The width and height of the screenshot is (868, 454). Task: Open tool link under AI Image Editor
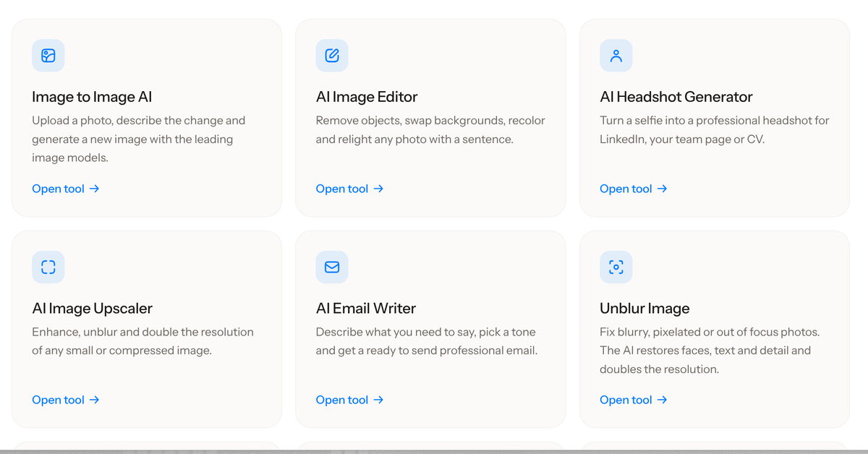[x=349, y=189]
